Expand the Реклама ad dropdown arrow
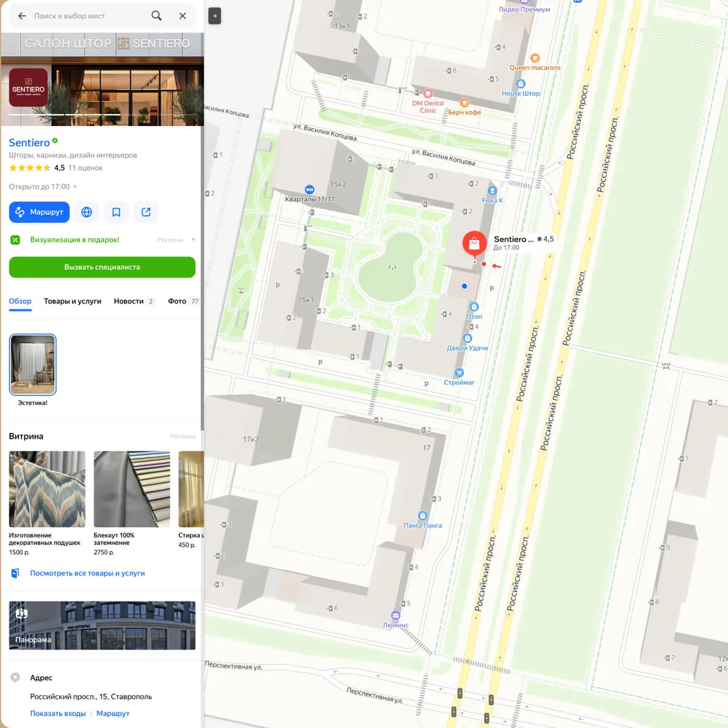 coord(193,240)
